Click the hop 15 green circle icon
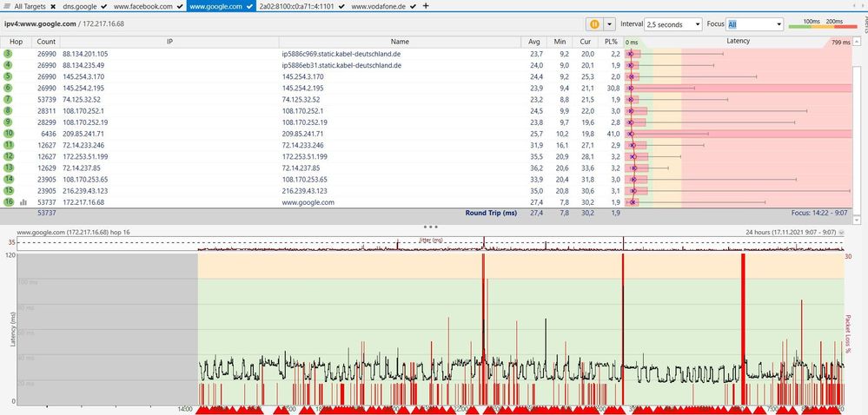Screen dimensions: 868x415 pyautogui.click(x=9, y=190)
